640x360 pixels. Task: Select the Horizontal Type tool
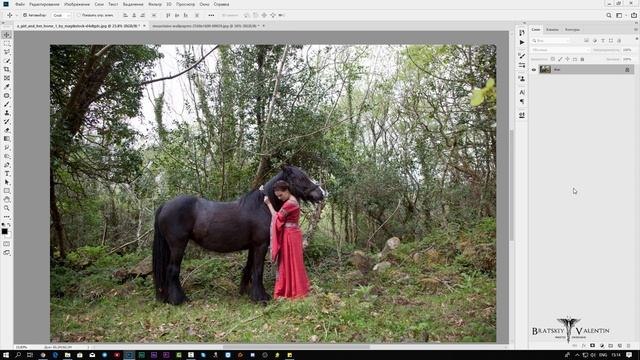point(7,173)
